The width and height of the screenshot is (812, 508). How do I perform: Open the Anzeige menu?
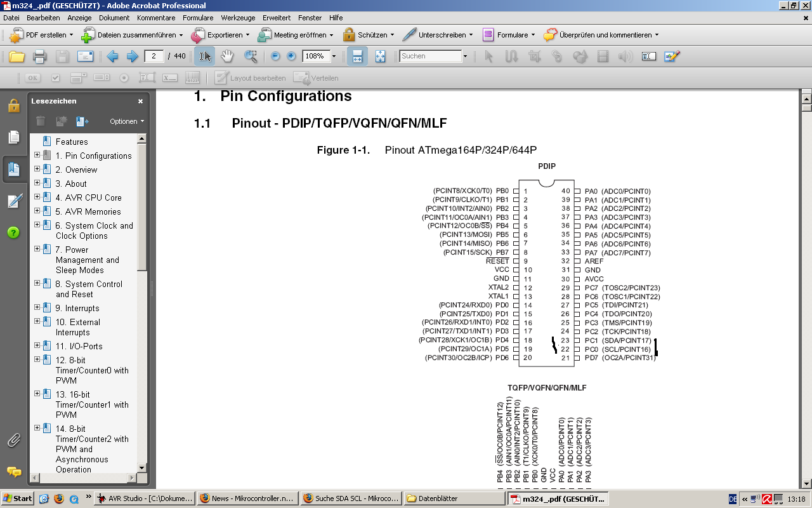pyautogui.click(x=79, y=18)
